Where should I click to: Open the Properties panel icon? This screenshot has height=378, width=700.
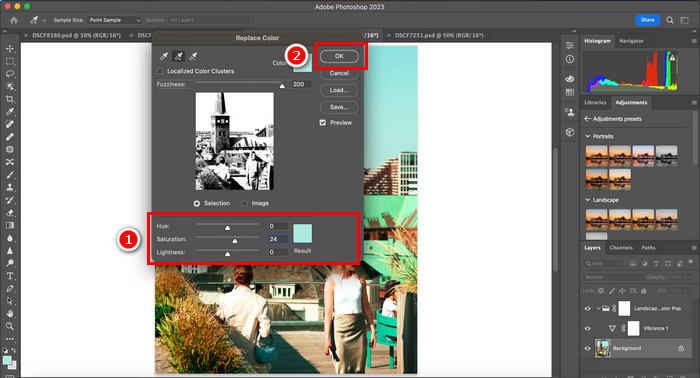[570, 45]
